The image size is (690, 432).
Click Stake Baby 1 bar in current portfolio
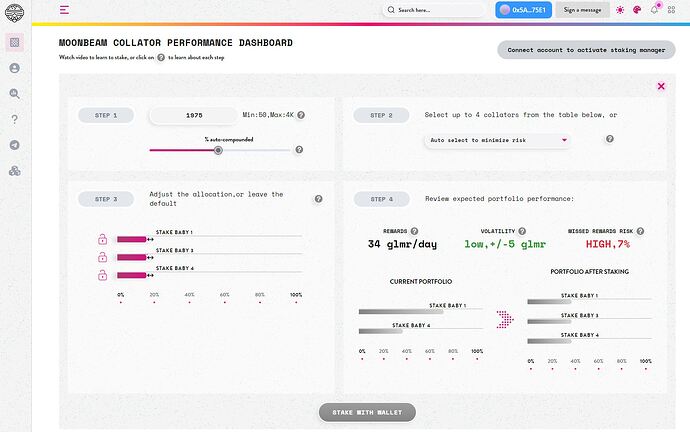[401, 311]
